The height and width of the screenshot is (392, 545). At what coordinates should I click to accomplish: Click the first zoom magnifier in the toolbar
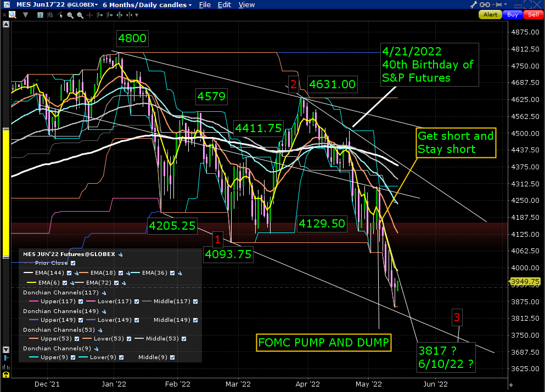tap(70, 15)
